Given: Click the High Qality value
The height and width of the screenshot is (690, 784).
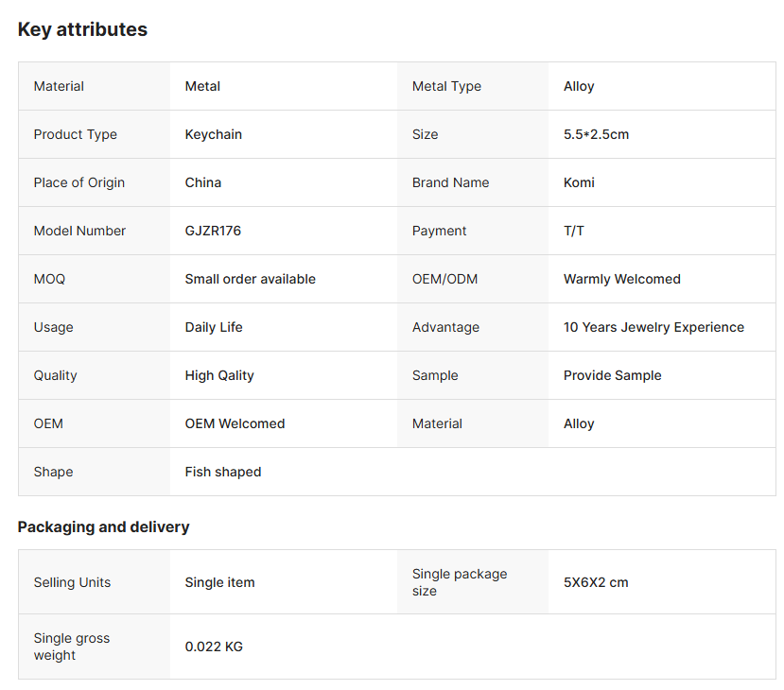Looking at the screenshot, I should [x=219, y=375].
